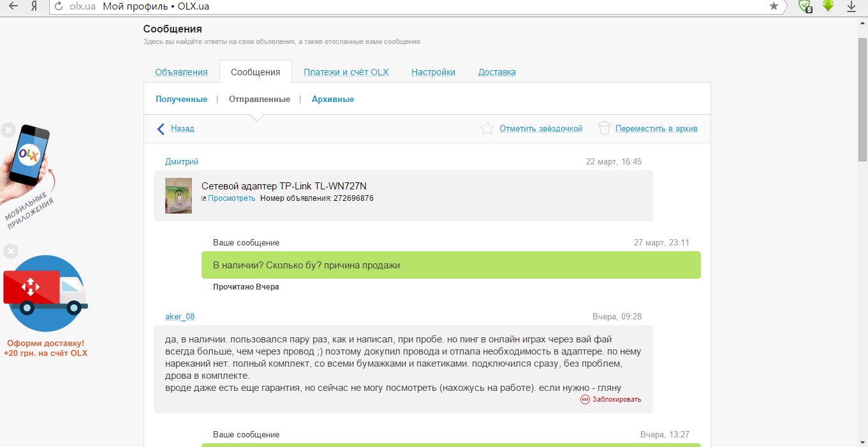
Task: Go to the 'Настройки' tab
Action: click(433, 72)
